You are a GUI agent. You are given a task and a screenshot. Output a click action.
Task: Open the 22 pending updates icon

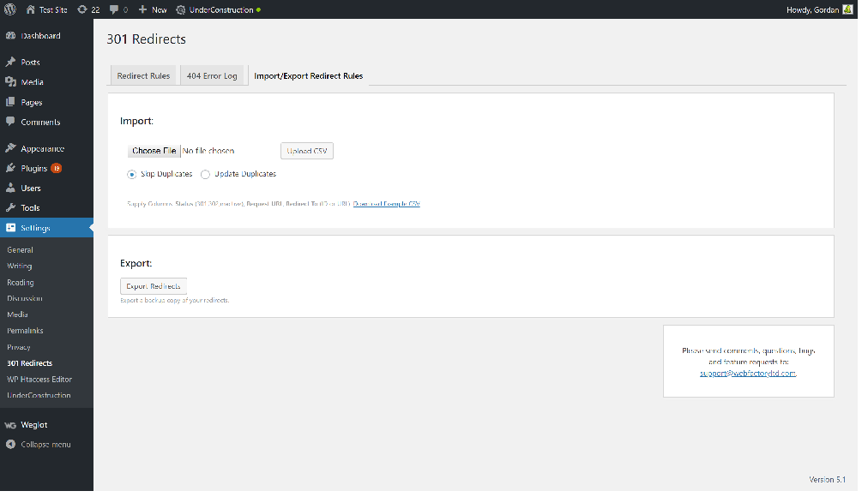(x=82, y=9)
